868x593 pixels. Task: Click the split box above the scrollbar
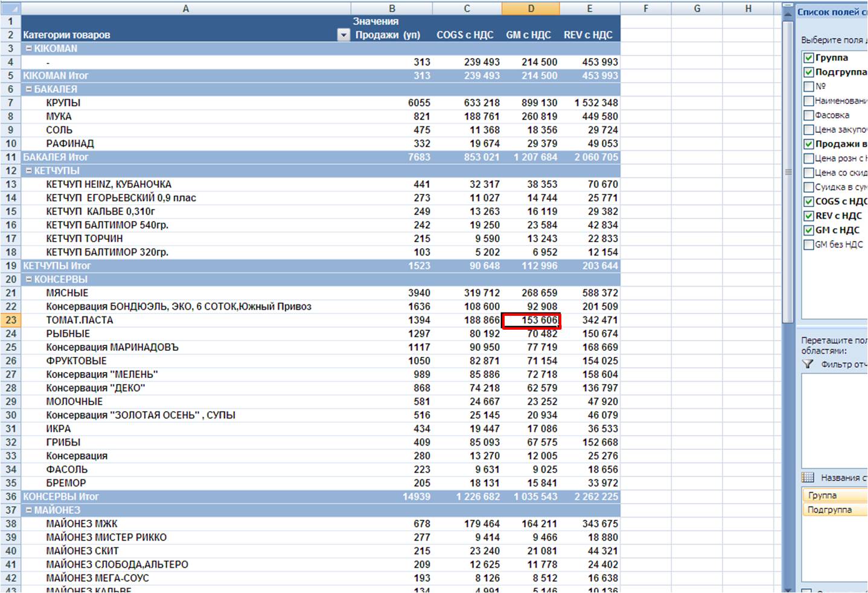pyautogui.click(x=787, y=4)
